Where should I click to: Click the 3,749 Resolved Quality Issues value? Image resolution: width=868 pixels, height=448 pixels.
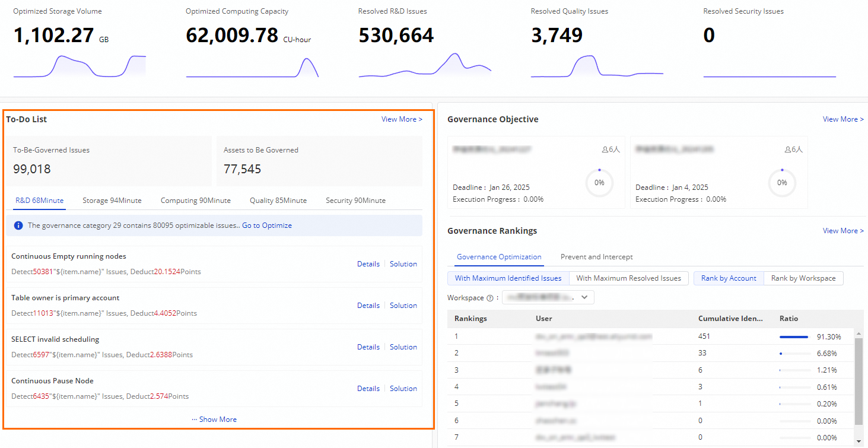pyautogui.click(x=557, y=36)
